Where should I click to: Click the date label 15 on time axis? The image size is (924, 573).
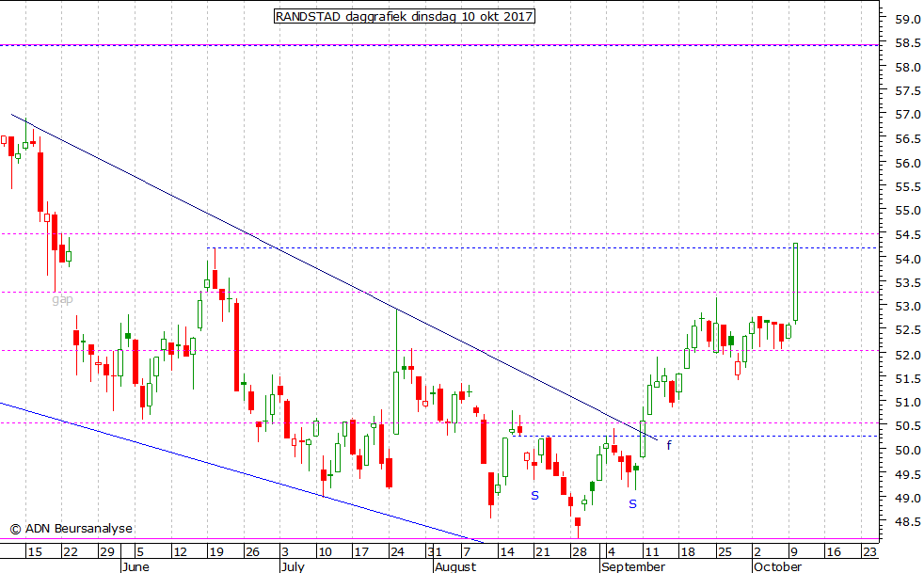click(35, 552)
